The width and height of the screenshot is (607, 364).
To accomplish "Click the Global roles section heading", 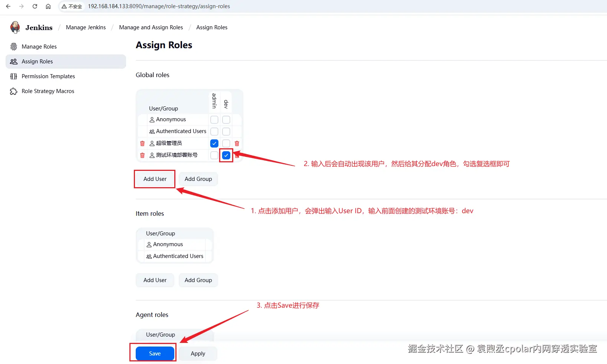I will coord(152,75).
